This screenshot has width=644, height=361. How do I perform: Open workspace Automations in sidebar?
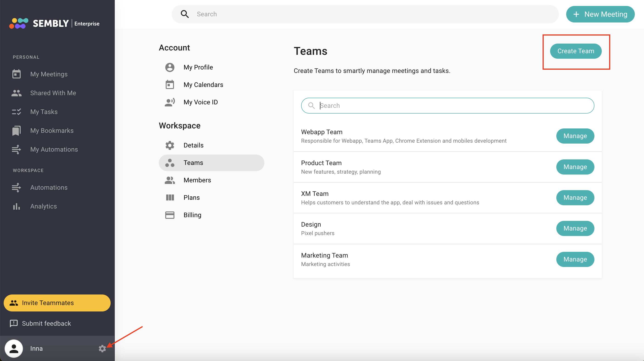point(49,188)
